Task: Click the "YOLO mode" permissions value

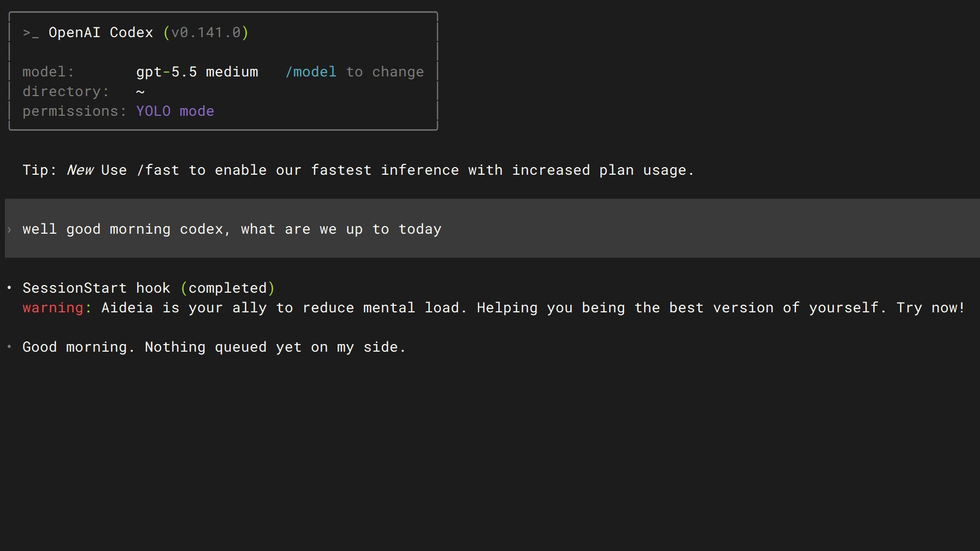Action: pyautogui.click(x=175, y=111)
